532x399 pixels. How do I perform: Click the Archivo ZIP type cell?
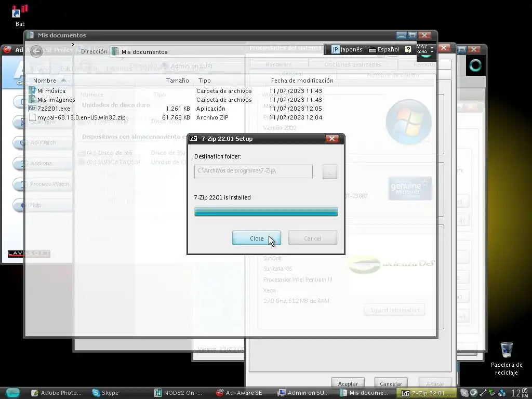pos(212,117)
